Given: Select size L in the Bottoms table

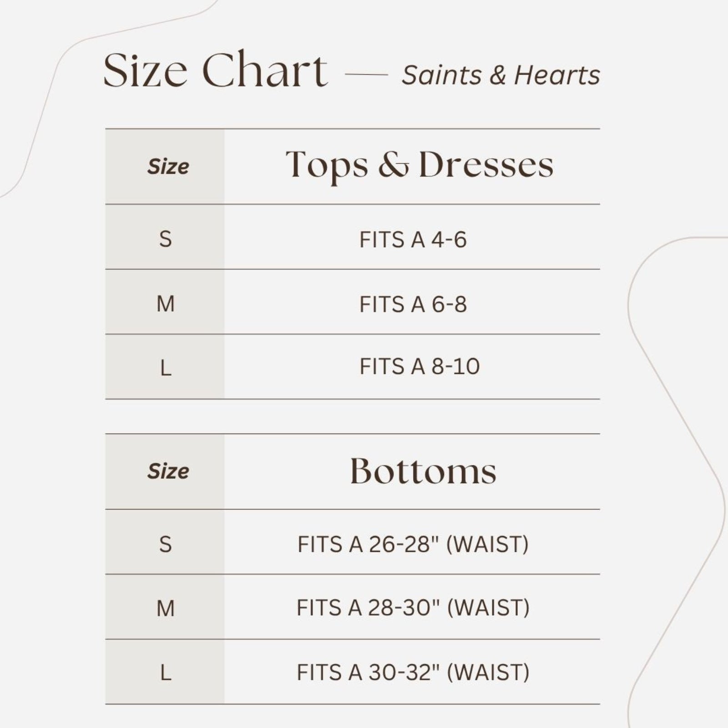Looking at the screenshot, I should click(x=166, y=672).
